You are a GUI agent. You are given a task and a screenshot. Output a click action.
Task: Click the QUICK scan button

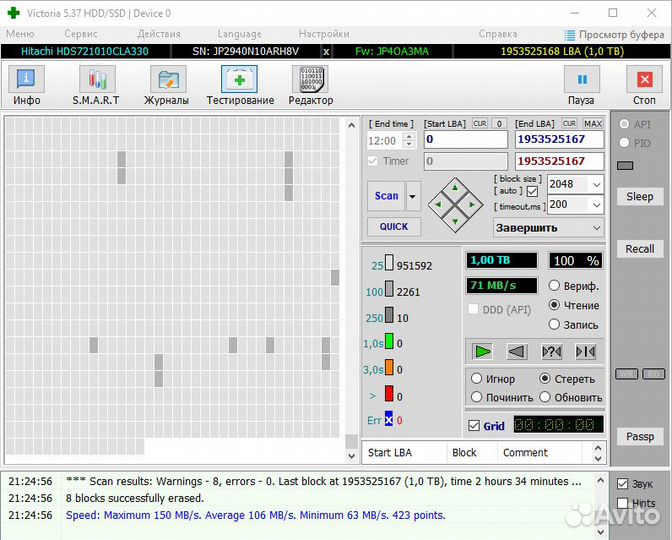pyautogui.click(x=394, y=226)
